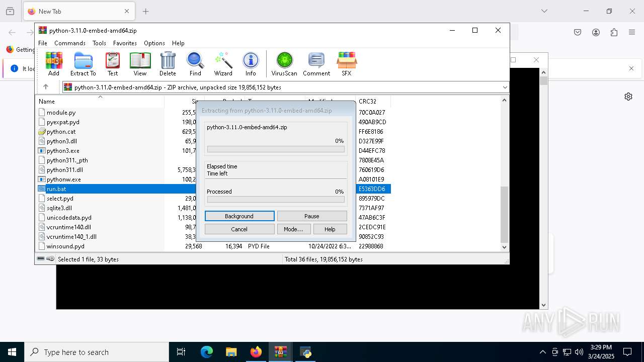Select vcruntime140_1.dll file
This screenshot has width=644, height=362.
click(x=71, y=237)
